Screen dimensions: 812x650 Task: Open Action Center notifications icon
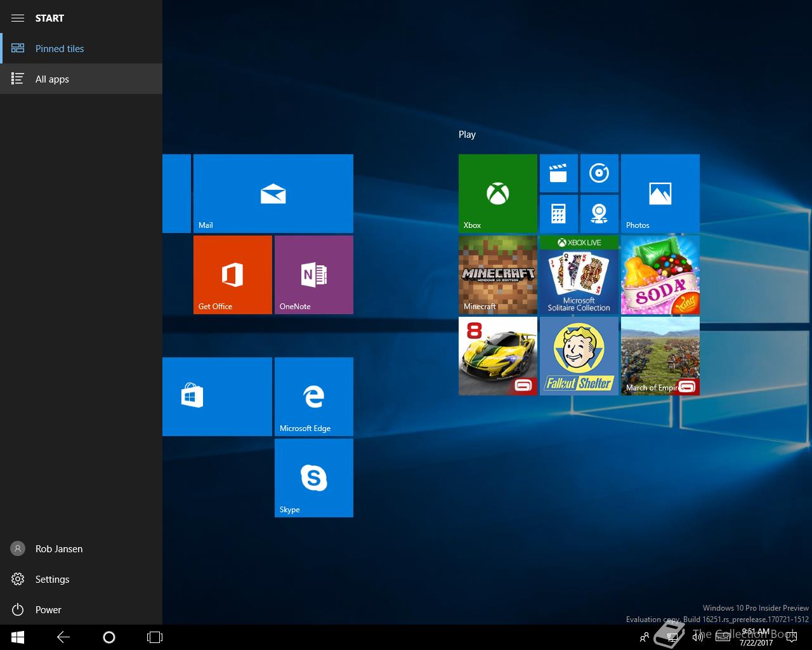coord(792,637)
